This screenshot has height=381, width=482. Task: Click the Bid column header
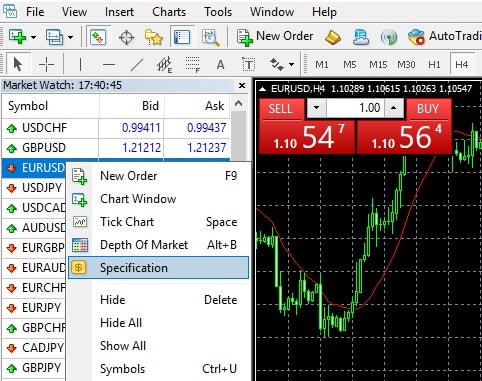[x=131, y=106]
